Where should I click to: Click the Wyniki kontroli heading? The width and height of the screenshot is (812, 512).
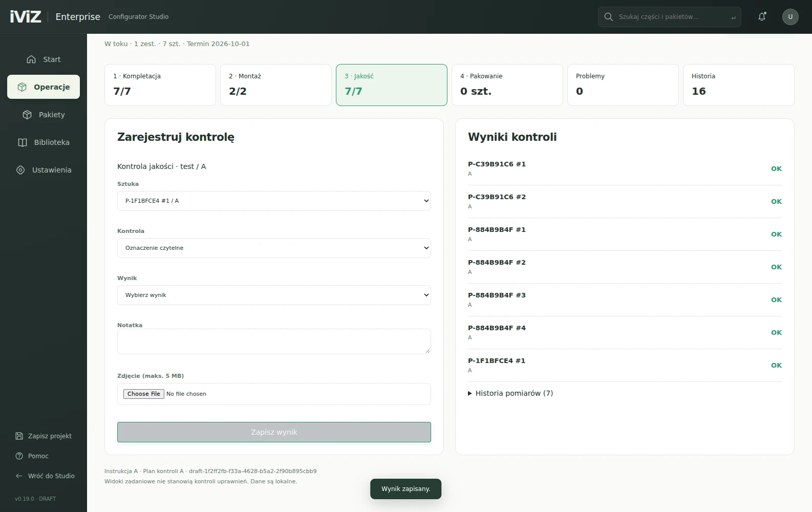(512, 137)
